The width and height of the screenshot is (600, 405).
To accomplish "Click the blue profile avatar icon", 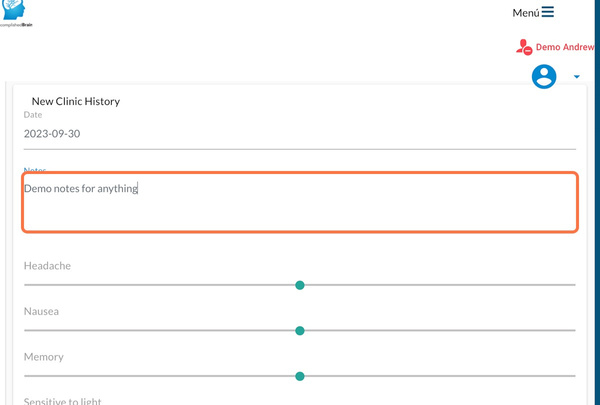I will click(544, 76).
